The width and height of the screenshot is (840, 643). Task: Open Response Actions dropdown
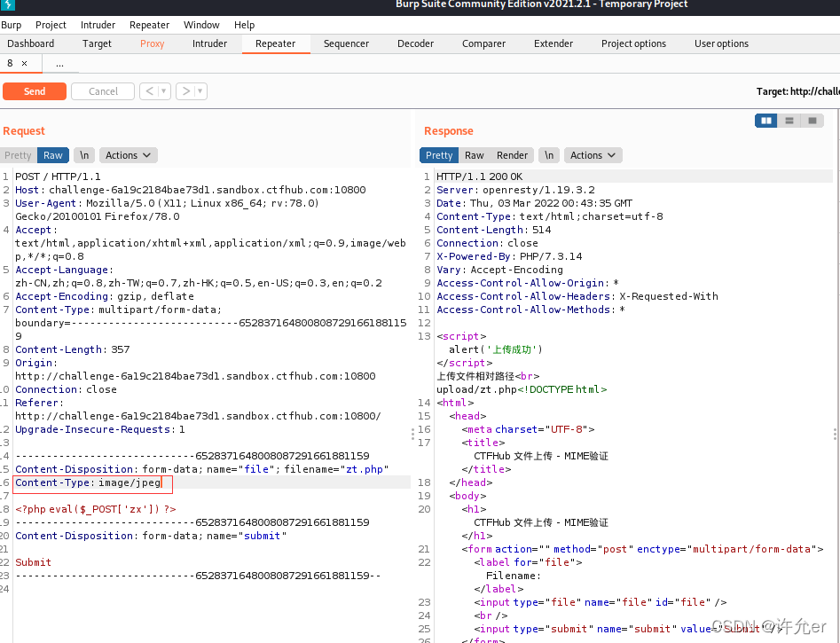pos(593,155)
